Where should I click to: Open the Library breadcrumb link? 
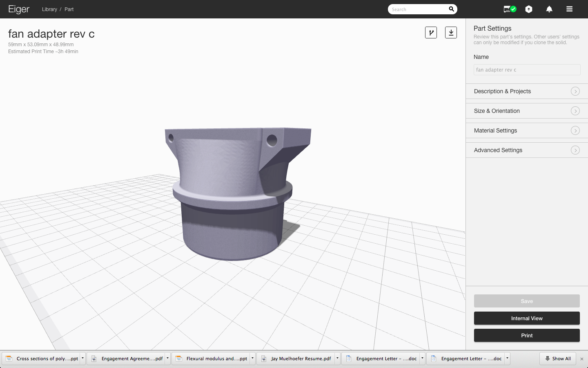tap(49, 9)
